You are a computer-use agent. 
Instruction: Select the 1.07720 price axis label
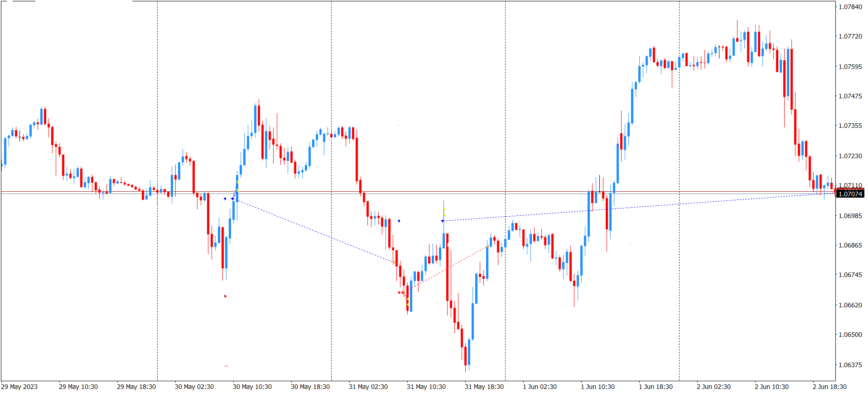coord(850,36)
